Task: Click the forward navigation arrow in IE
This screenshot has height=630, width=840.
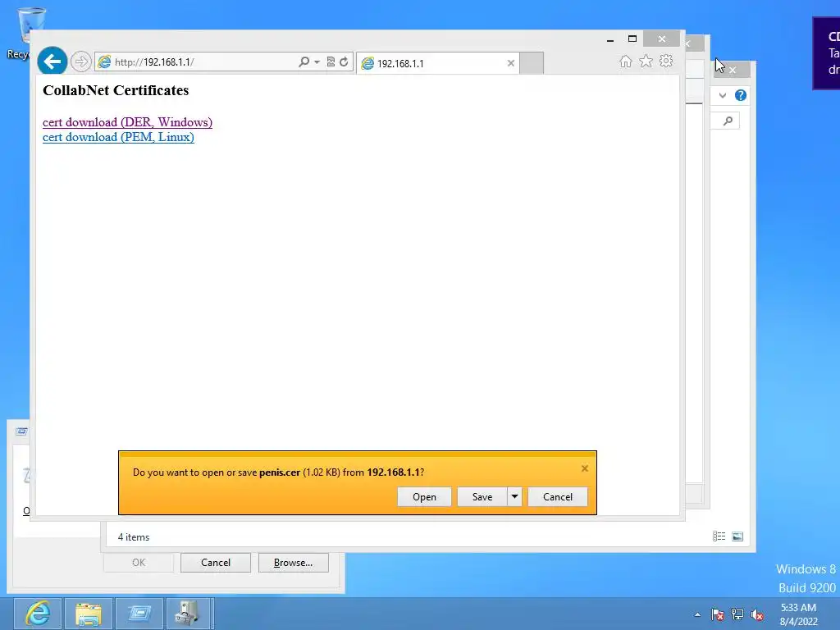Action: 81,62
